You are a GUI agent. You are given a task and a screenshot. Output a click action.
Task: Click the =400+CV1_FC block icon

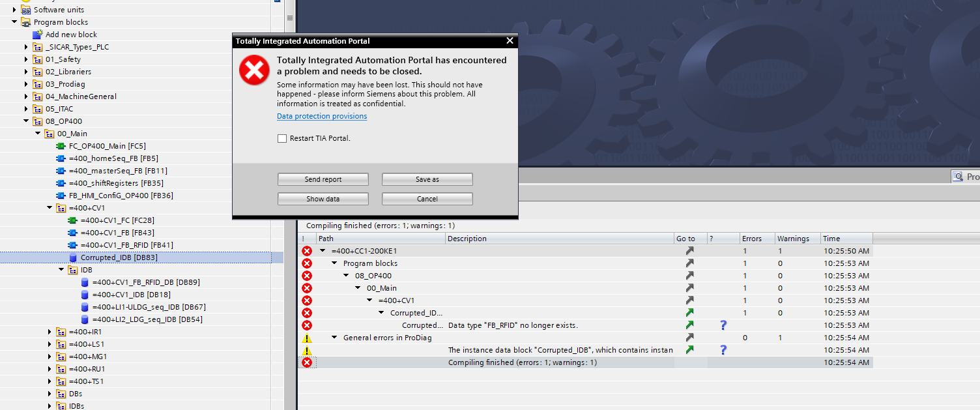[73, 220]
